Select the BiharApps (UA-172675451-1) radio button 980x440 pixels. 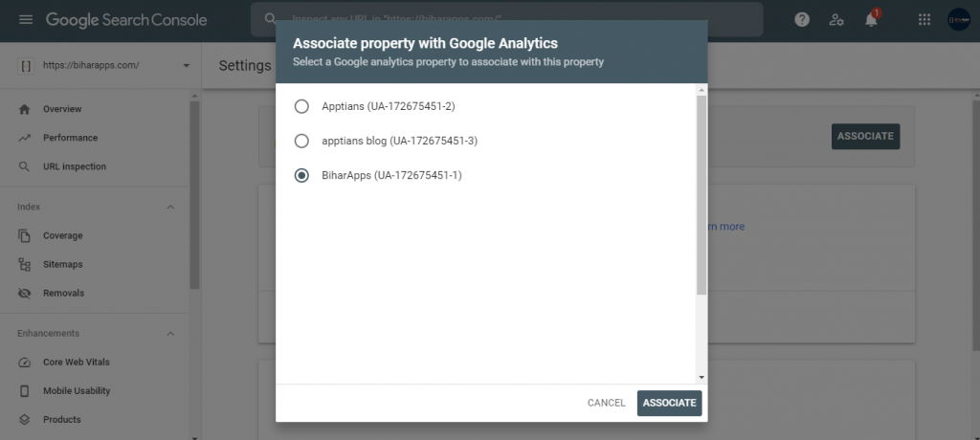click(x=301, y=175)
